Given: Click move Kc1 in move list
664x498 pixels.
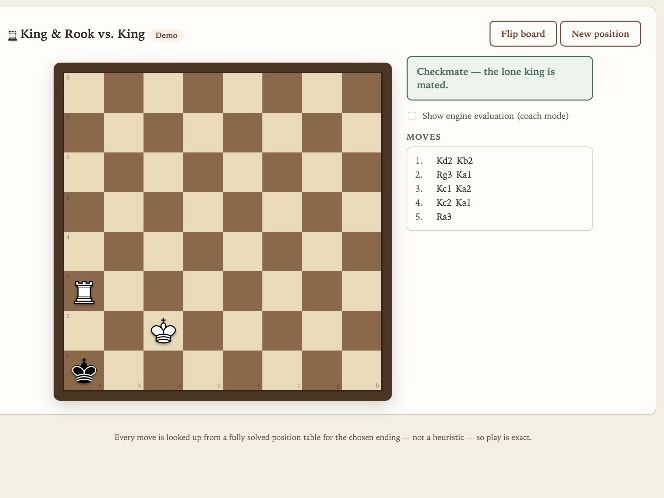Looking at the screenshot, I should click(444, 189).
